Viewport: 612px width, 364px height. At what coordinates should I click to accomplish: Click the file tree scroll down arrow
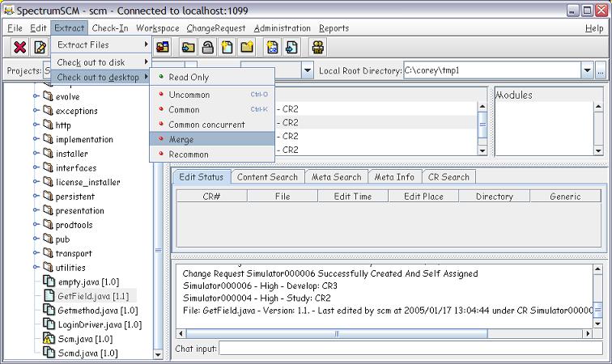pyautogui.click(x=158, y=354)
